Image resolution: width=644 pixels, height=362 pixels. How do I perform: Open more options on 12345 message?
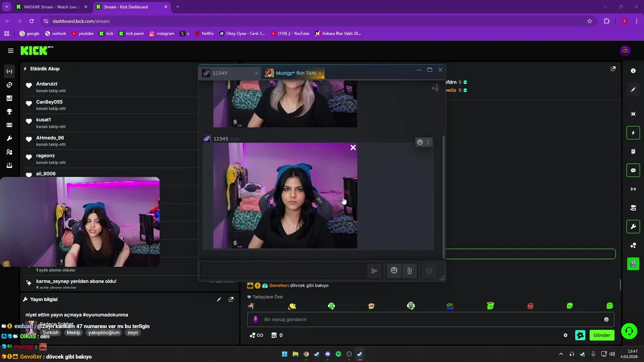(x=428, y=142)
